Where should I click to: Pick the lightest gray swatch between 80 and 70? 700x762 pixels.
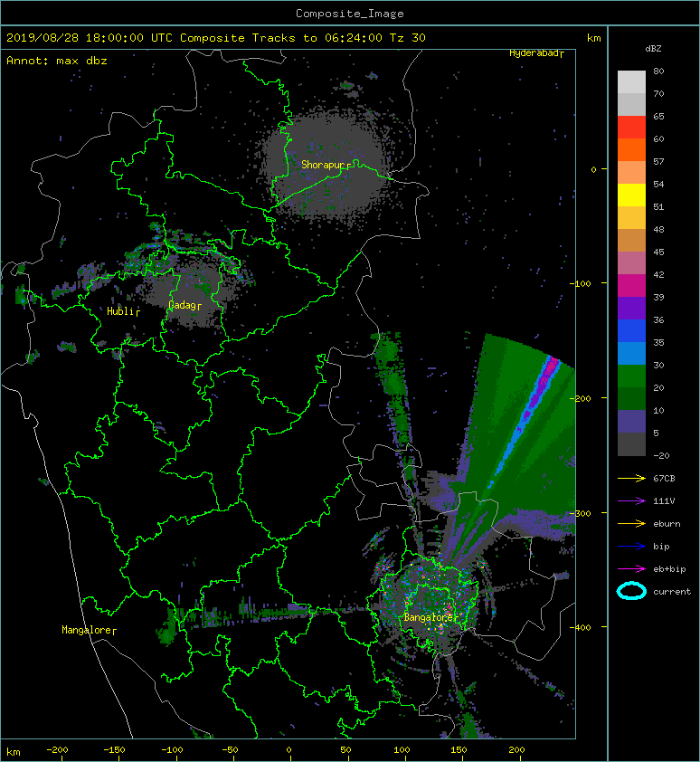631,82
